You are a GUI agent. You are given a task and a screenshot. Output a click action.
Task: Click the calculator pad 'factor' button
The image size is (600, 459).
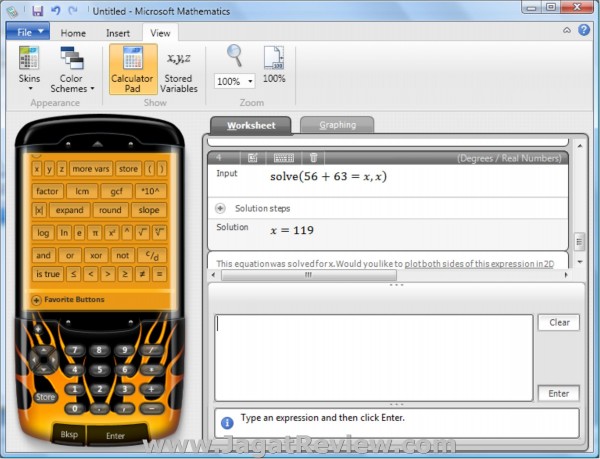tap(47, 191)
